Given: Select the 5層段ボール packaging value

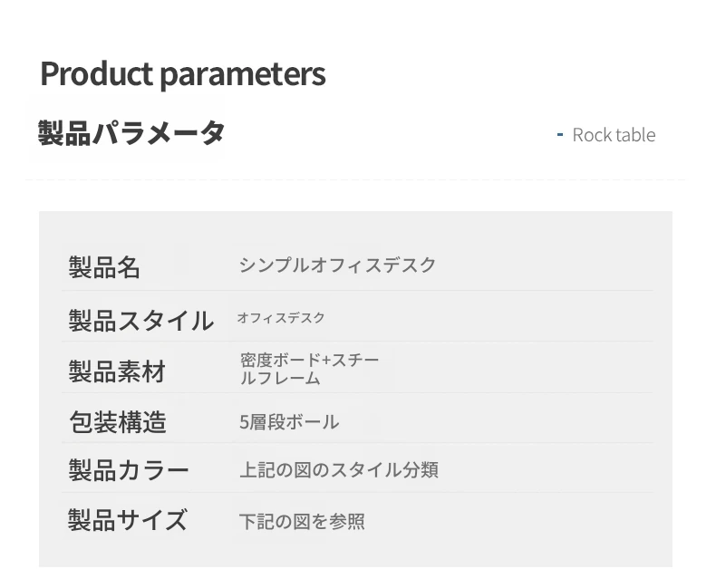Looking at the screenshot, I should 289,422.
